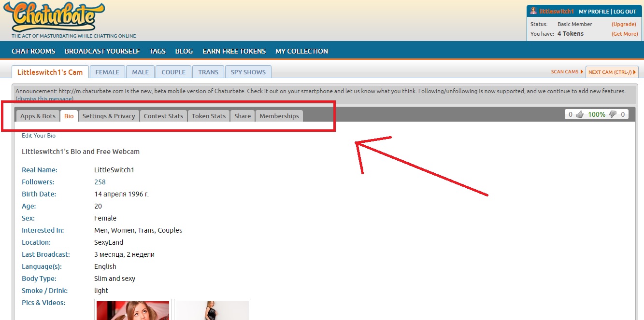
Task: Switch to the Bio tab
Action: pyautogui.click(x=69, y=116)
